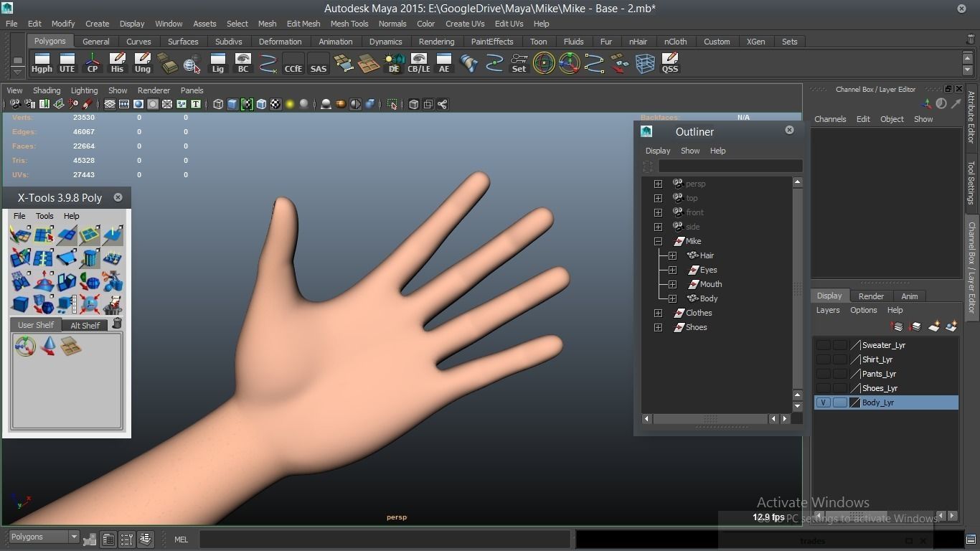Open the X-Tools Tools menu
The height and width of the screenshot is (551, 980).
coord(44,216)
